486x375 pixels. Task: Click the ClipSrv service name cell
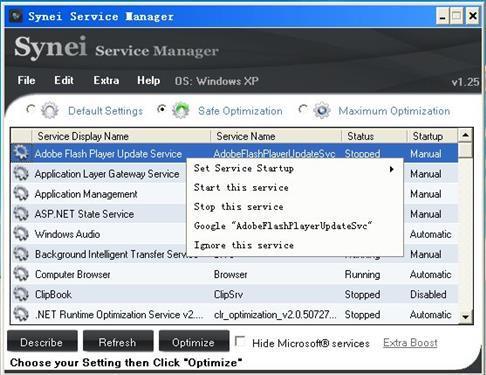pyautogui.click(x=228, y=294)
